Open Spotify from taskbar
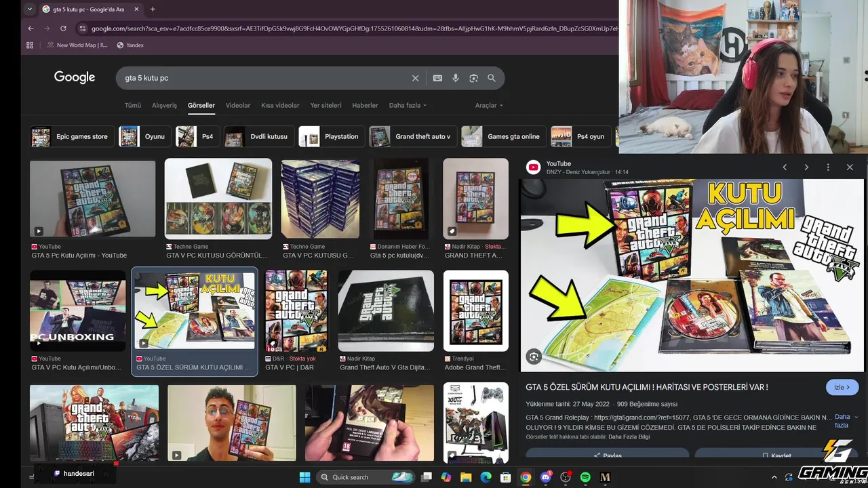 click(x=585, y=477)
